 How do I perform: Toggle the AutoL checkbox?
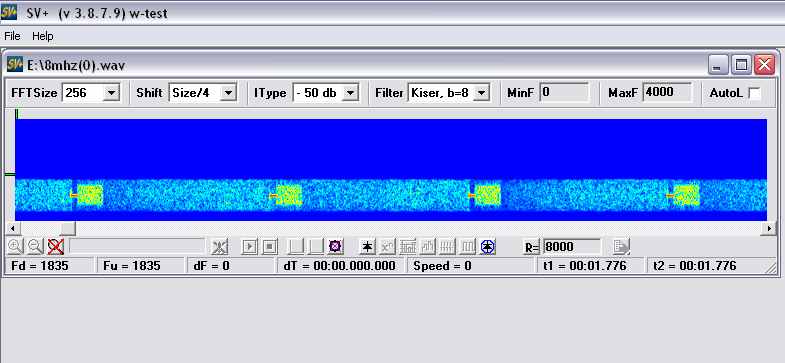point(754,93)
